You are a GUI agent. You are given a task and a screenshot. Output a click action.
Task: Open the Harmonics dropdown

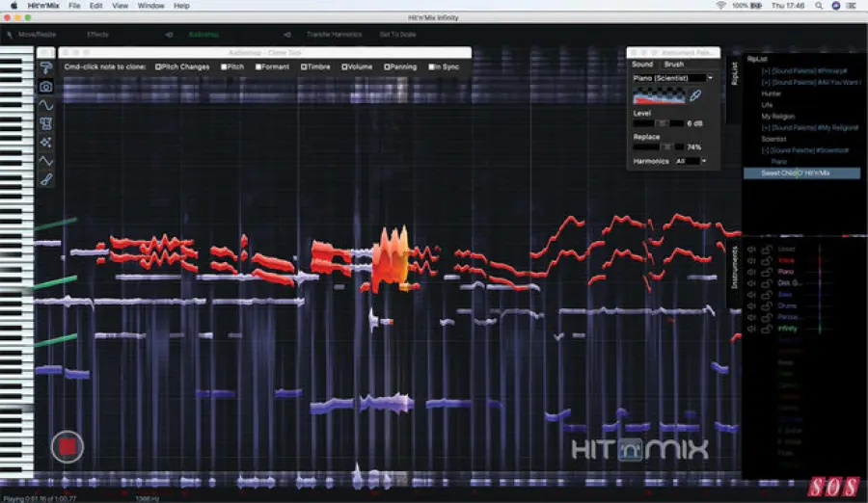point(691,161)
